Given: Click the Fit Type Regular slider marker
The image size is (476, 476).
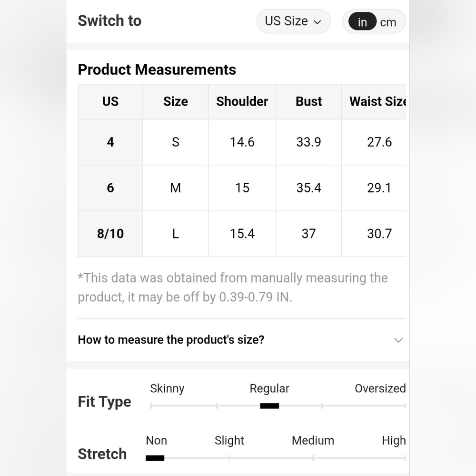Looking at the screenshot, I should pyautogui.click(x=269, y=406).
